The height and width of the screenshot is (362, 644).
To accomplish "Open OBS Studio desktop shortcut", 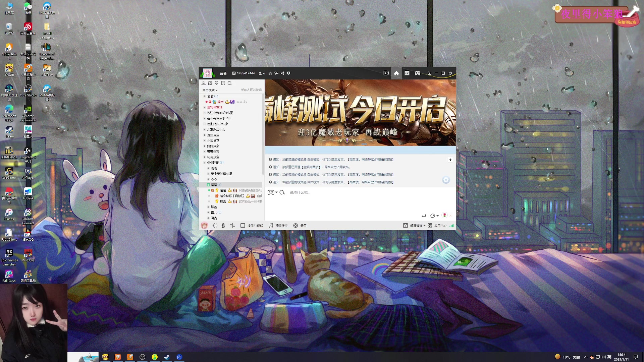I will [x=28, y=90].
